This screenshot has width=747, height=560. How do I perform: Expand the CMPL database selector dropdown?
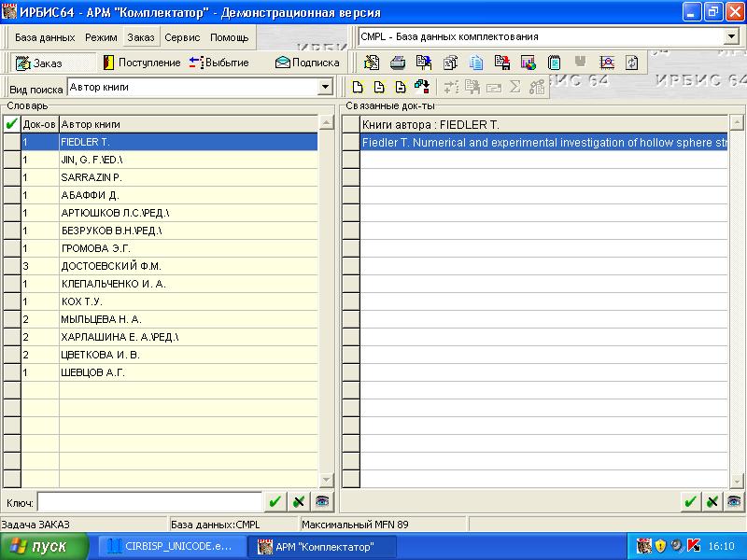click(731, 36)
